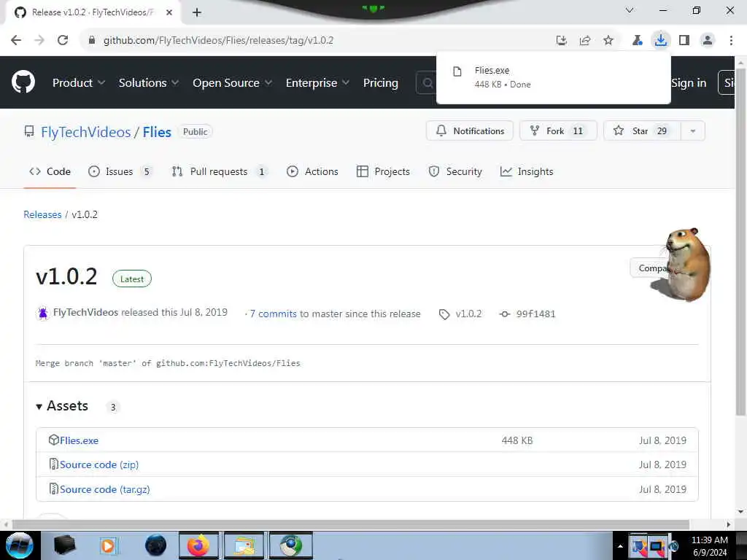The height and width of the screenshot is (560, 747).
Task: Open the Pull requests tab
Action: pos(219,171)
